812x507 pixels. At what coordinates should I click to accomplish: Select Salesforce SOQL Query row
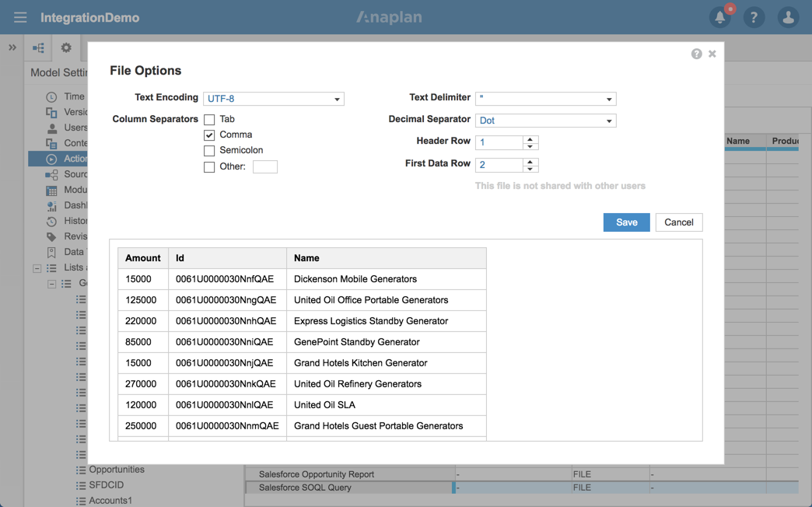[x=521, y=488]
